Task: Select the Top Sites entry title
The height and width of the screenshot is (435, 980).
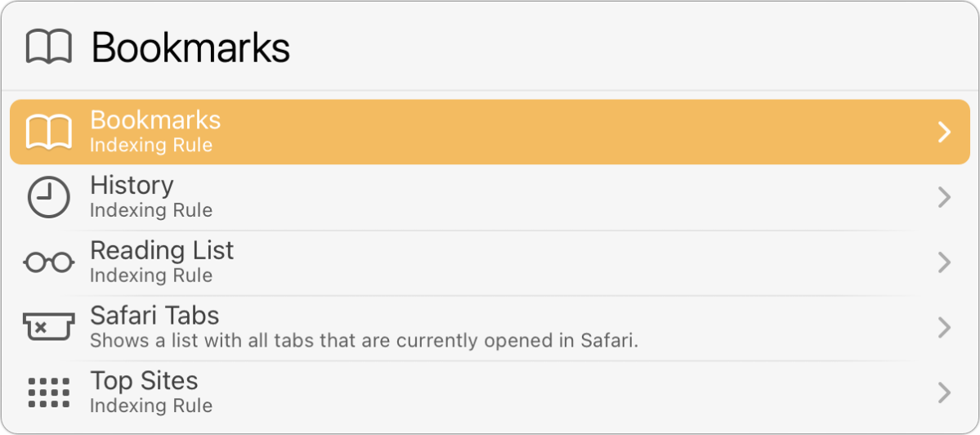Action: 144,381
